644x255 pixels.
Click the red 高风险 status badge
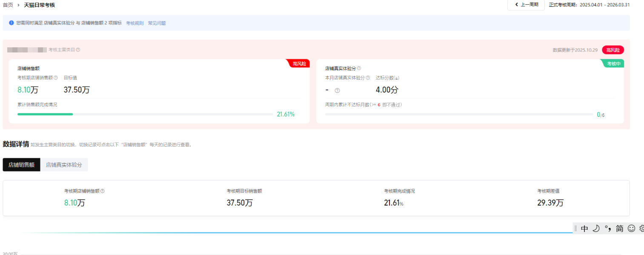pyautogui.click(x=613, y=50)
